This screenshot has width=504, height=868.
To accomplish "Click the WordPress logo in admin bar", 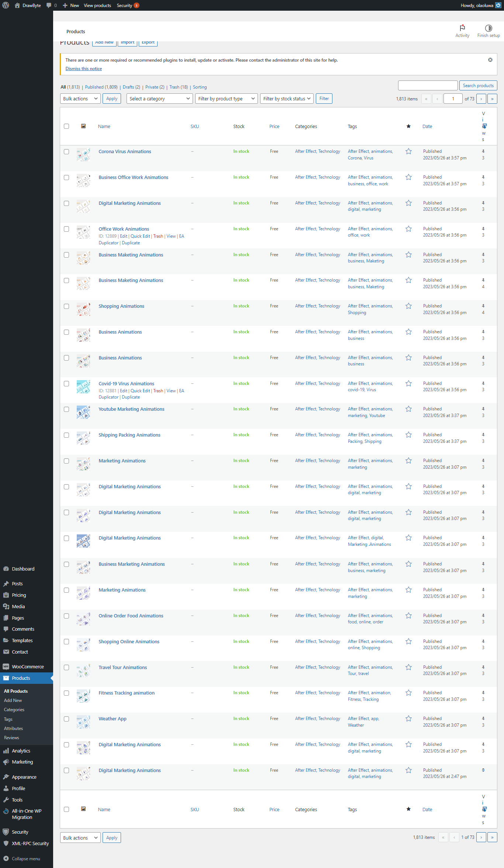I will pos(6,6).
